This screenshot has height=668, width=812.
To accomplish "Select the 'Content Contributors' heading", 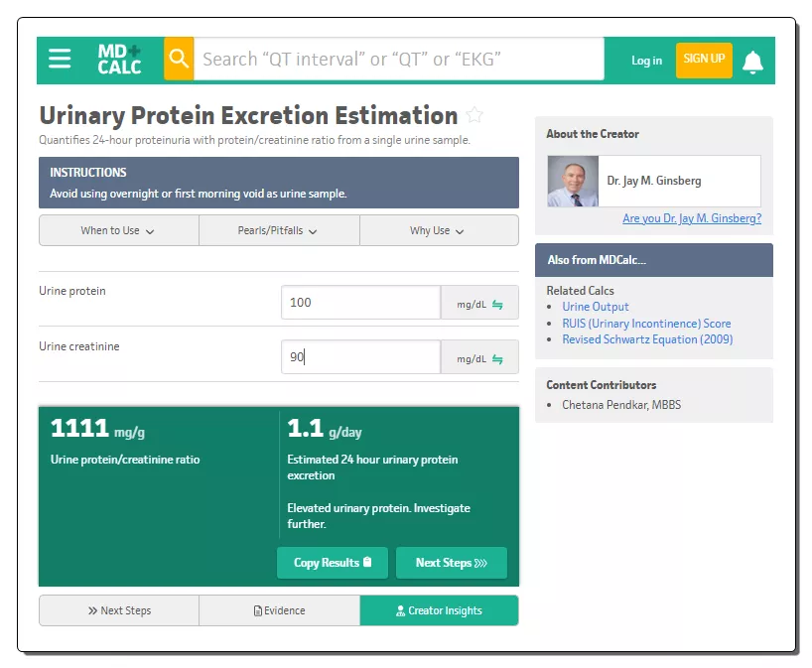I will click(x=602, y=385).
